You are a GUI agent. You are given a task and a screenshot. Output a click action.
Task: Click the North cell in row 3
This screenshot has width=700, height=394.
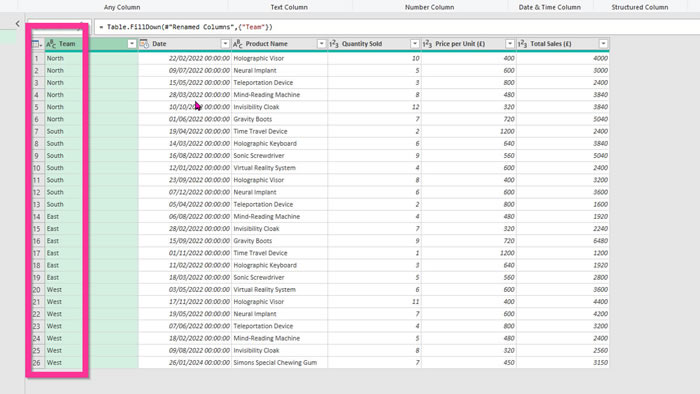tap(92, 83)
